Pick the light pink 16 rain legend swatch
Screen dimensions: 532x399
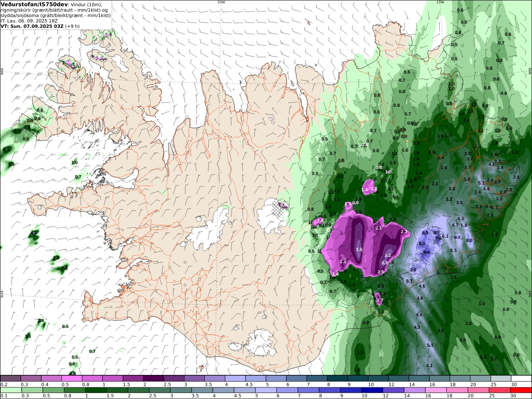pos(436,390)
